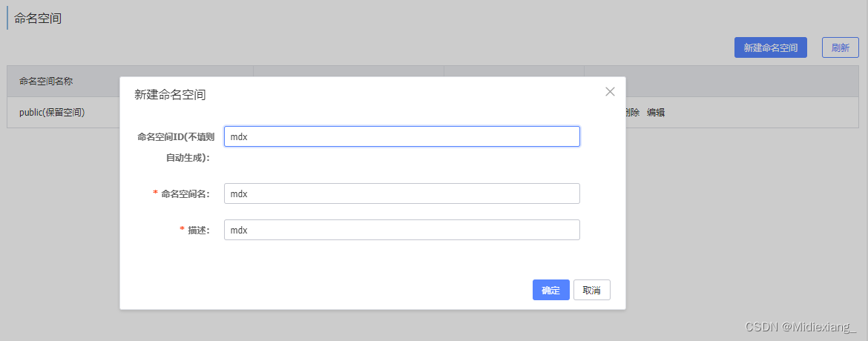
Task: Click the 命名空间 page heading
Action: 38,19
